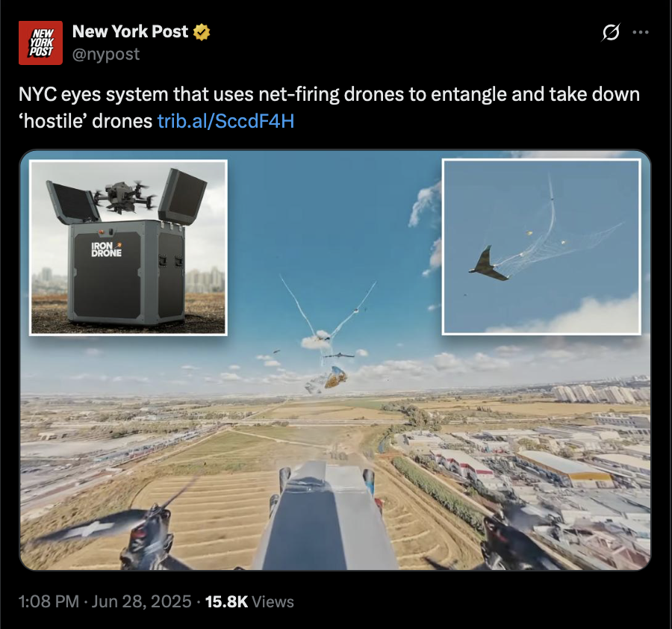
Task: Click the Jun 28, 2025 date
Action: 141,601
